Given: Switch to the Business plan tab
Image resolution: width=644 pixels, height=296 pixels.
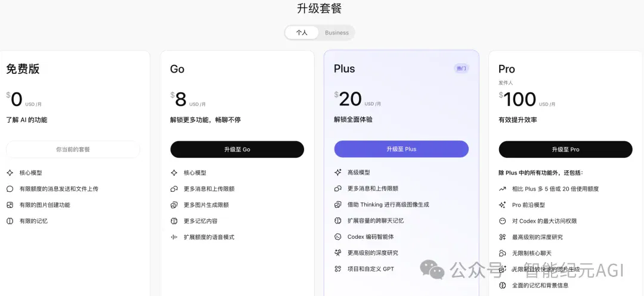Looking at the screenshot, I should pos(336,33).
